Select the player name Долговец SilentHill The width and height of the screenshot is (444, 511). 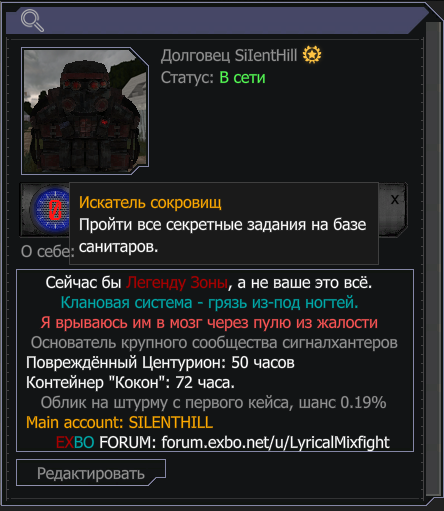pos(229,55)
